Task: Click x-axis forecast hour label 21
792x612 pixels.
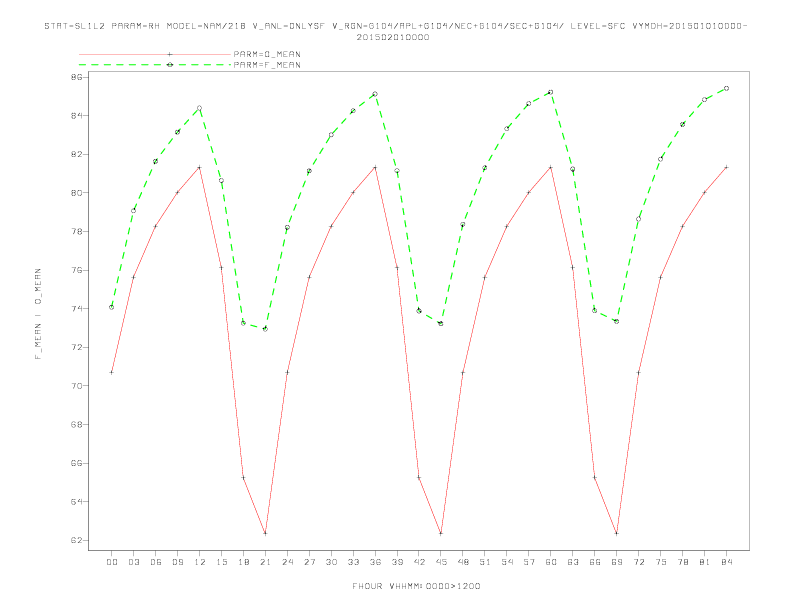Action: 265,562
